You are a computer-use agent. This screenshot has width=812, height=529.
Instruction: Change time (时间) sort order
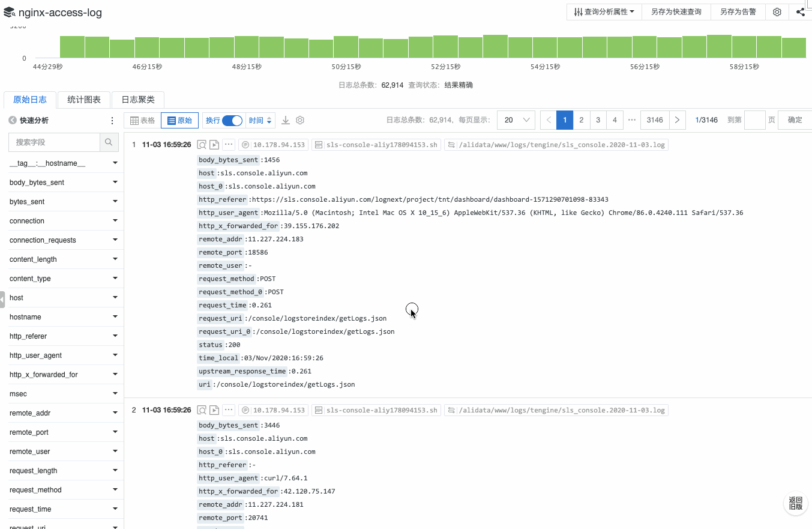(x=261, y=121)
